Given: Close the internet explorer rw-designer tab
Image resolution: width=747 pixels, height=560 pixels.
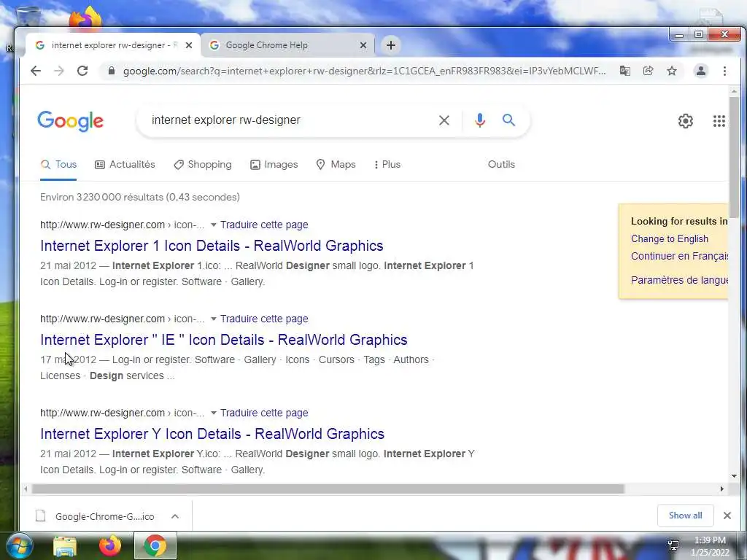Looking at the screenshot, I should click(x=189, y=45).
